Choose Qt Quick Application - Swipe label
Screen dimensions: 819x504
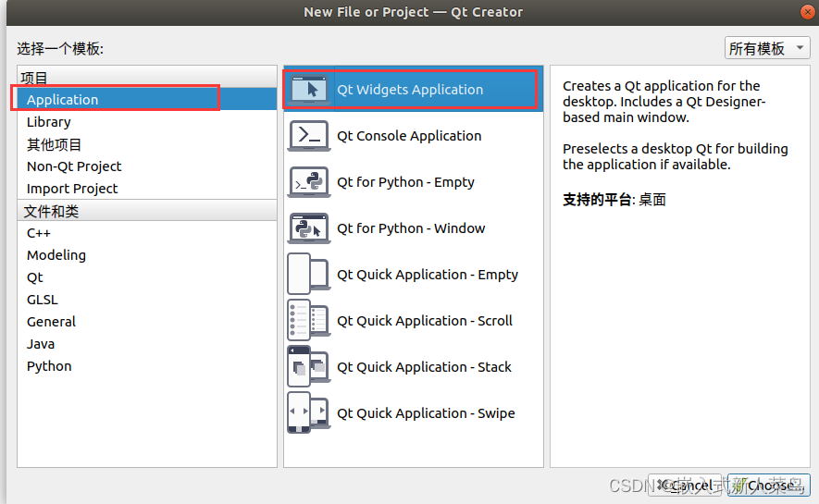pos(426,413)
